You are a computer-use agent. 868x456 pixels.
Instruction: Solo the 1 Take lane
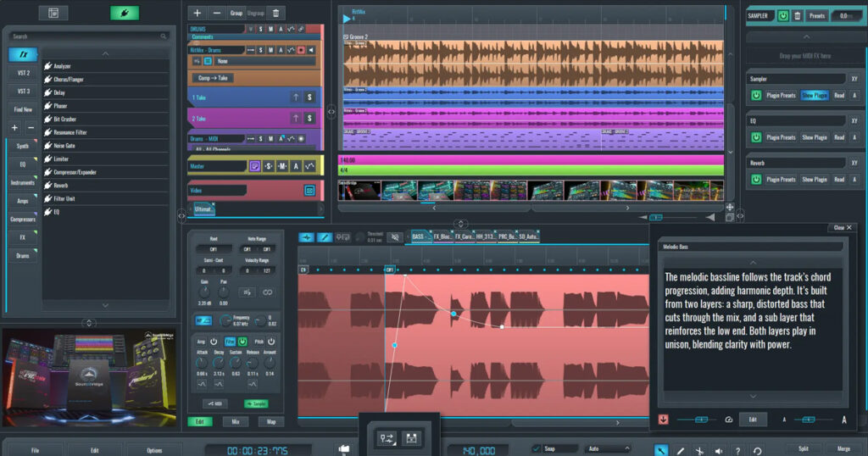tap(309, 97)
